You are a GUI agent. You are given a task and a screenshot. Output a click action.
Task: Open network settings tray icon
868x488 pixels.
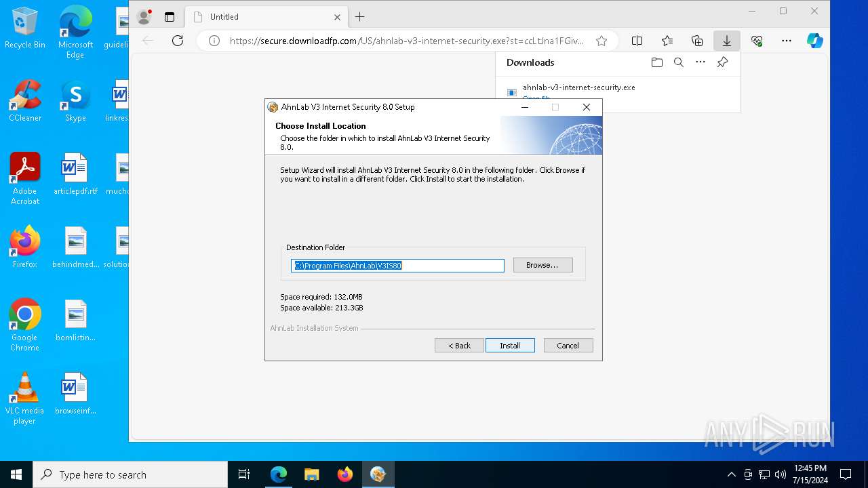764,474
